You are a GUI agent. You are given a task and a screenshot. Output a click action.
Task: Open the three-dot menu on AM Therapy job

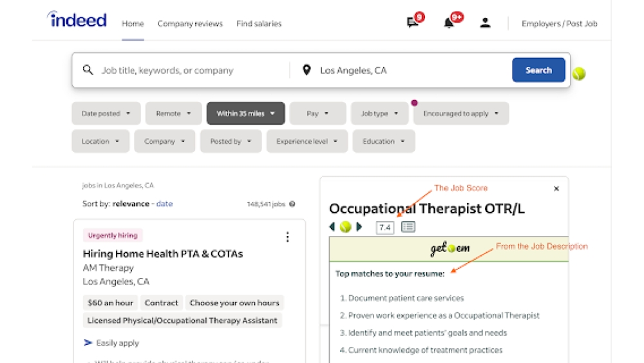point(287,237)
